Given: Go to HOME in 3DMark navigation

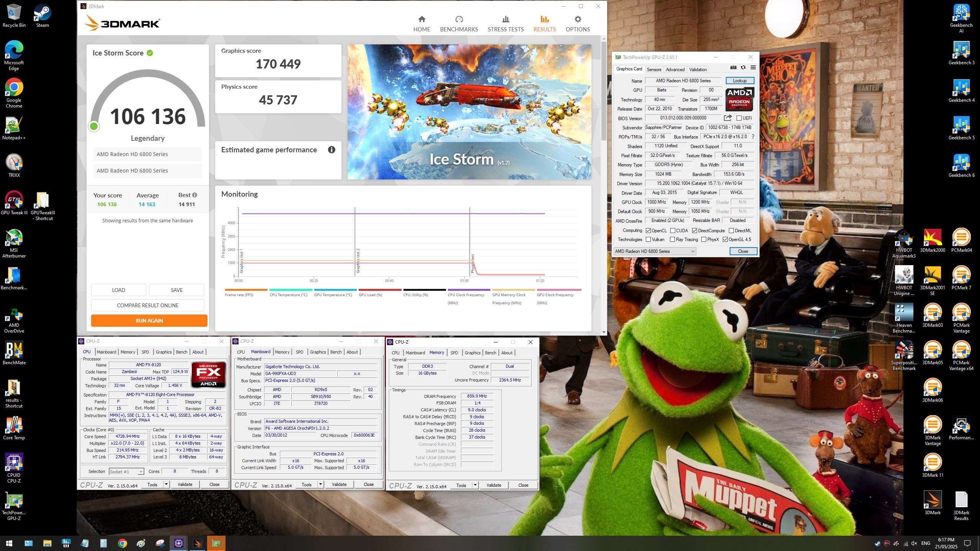Looking at the screenshot, I should [421, 24].
